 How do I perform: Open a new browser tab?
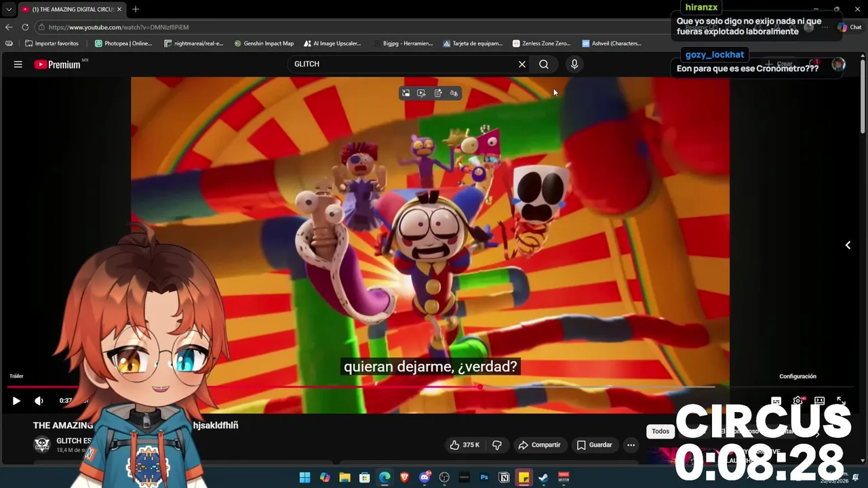(x=136, y=9)
